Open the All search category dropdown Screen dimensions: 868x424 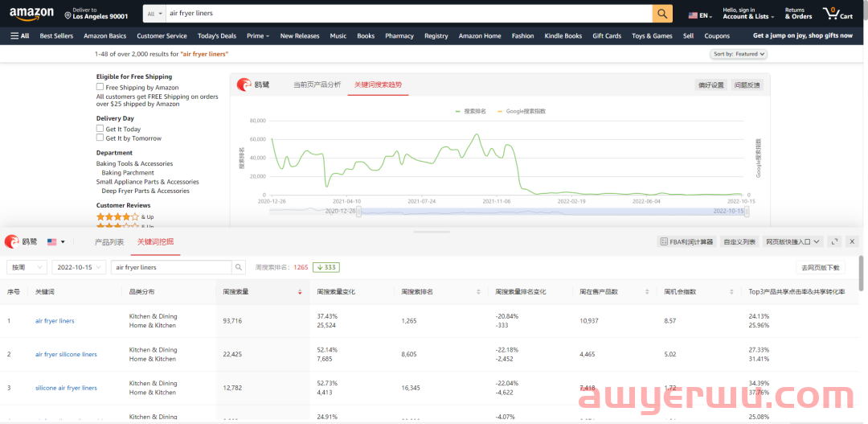click(154, 14)
